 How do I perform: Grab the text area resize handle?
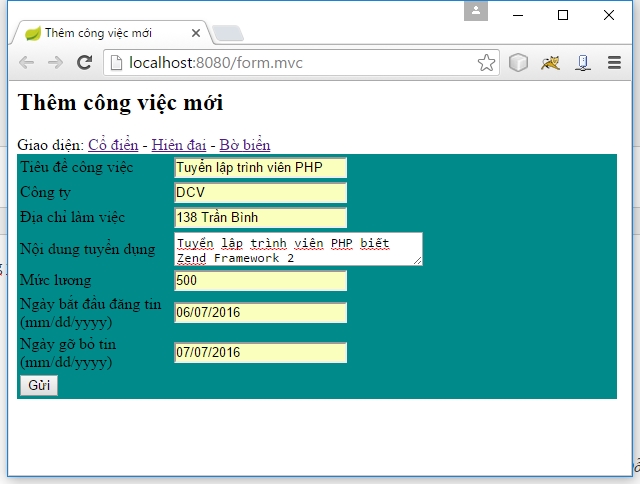coord(418,261)
